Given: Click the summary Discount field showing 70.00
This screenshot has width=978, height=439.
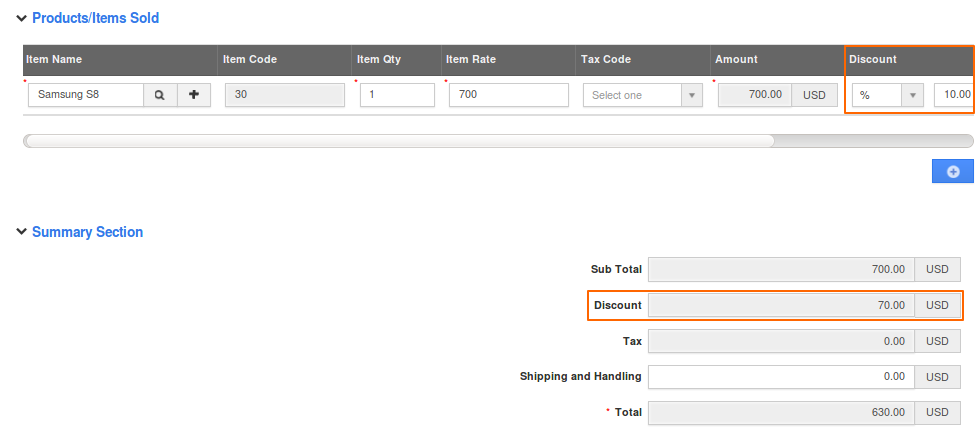Looking at the screenshot, I should click(781, 305).
